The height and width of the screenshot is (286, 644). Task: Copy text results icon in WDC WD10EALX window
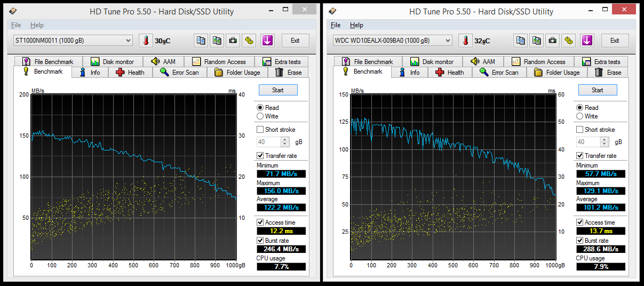coord(521,41)
